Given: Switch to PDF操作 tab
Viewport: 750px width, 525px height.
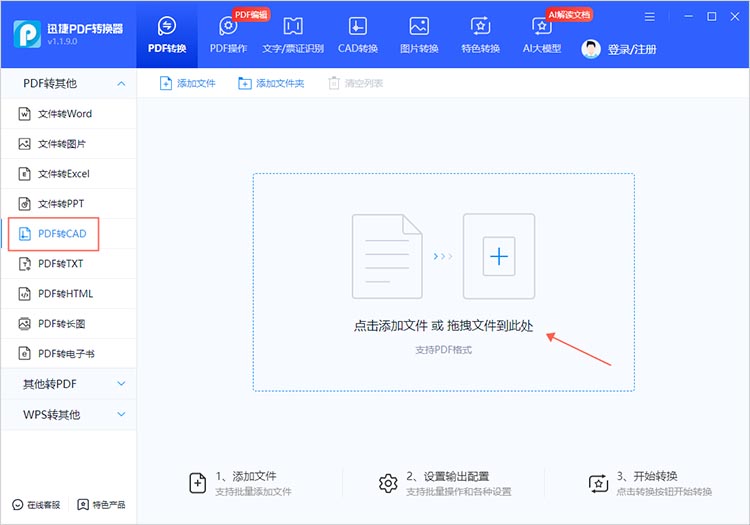Looking at the screenshot, I should click(x=228, y=34).
